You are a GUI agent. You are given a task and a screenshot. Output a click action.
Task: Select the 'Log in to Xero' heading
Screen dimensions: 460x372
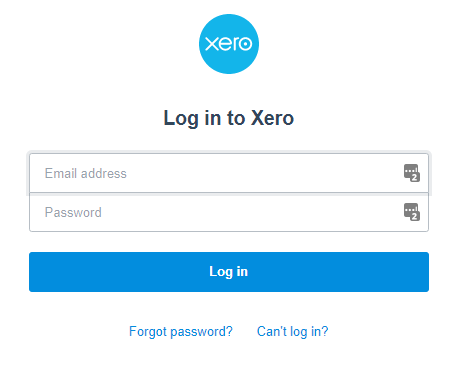[x=229, y=118]
